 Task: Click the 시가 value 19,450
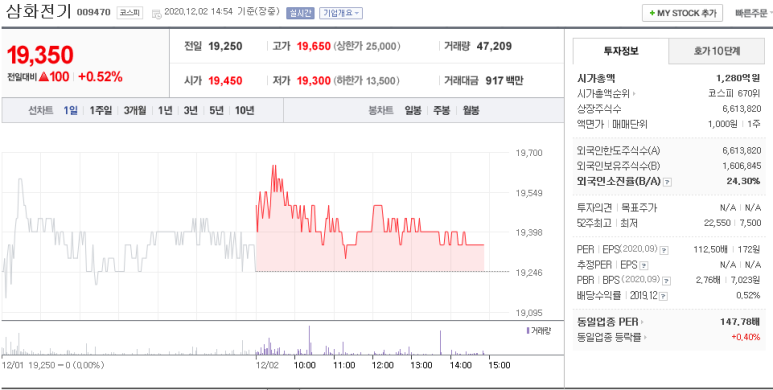pyautogui.click(x=225, y=80)
